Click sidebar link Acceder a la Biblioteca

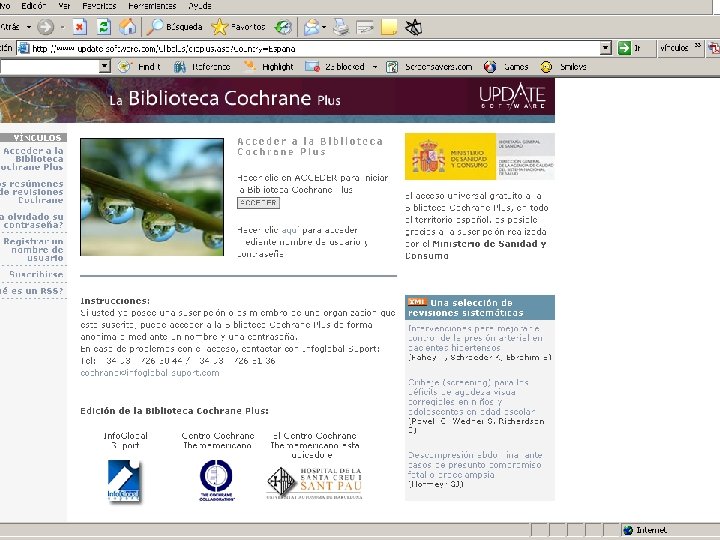coord(32,159)
